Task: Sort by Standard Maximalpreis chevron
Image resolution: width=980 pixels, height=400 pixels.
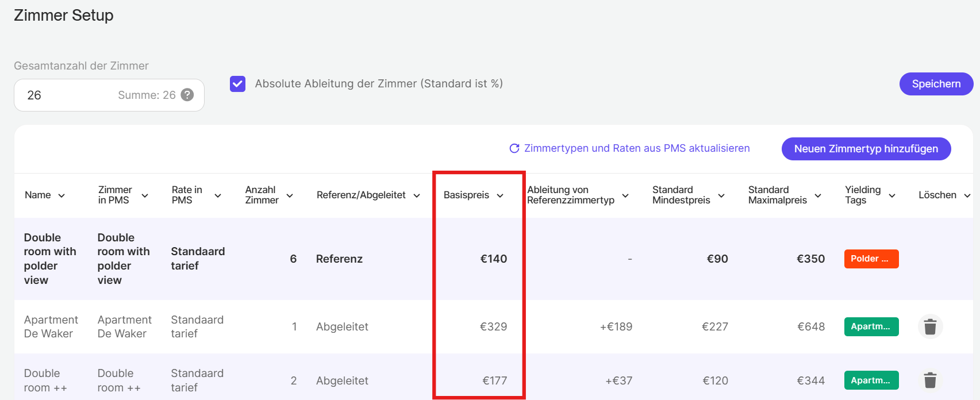Action: coord(818,195)
